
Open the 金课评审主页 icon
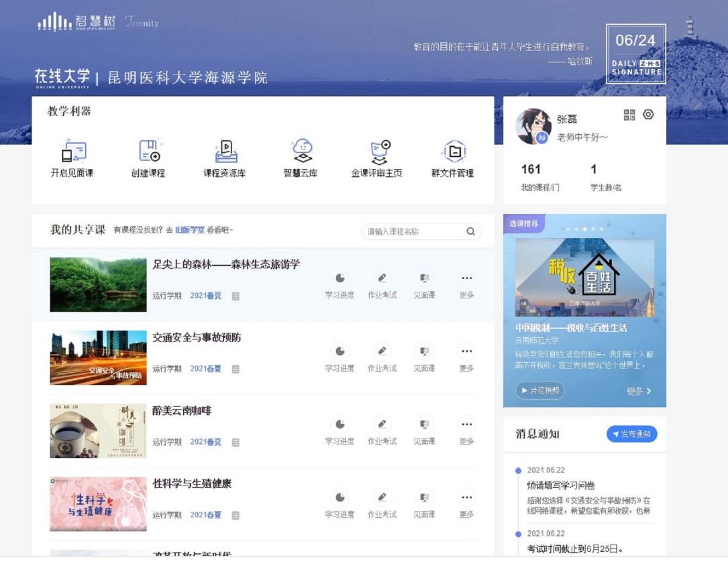[380, 152]
